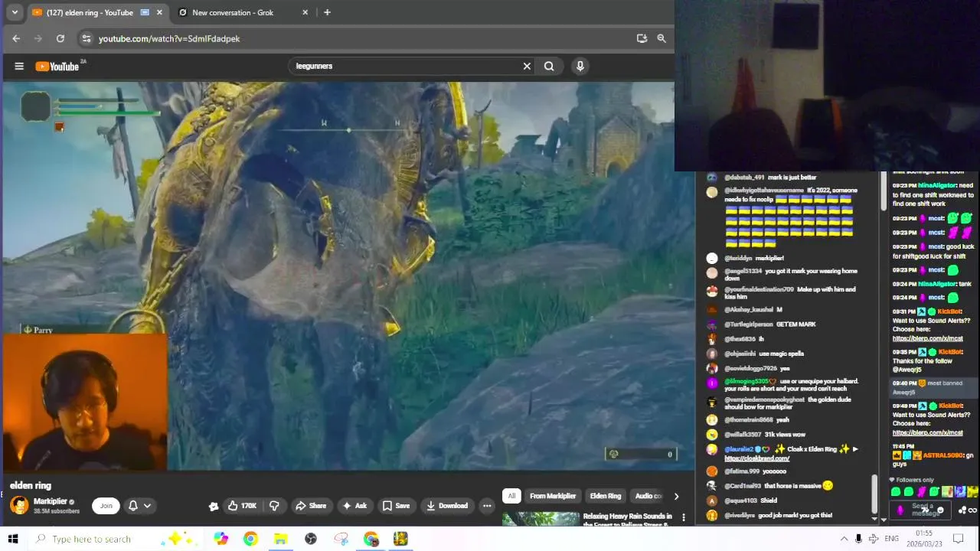The image size is (980, 551).
Task: Click the Join channel membership button
Action: 106,505
